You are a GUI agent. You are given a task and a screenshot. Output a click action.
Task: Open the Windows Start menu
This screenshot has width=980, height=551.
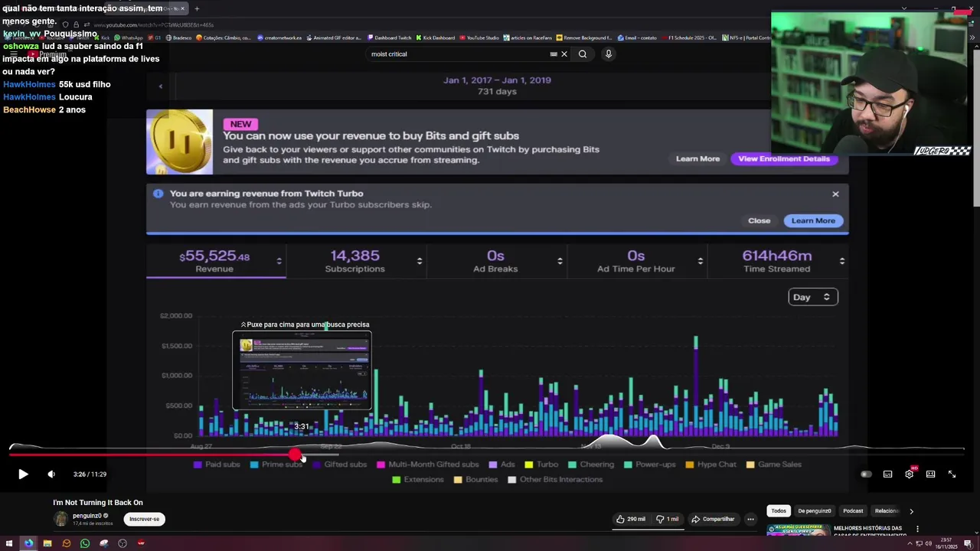pos(9,543)
